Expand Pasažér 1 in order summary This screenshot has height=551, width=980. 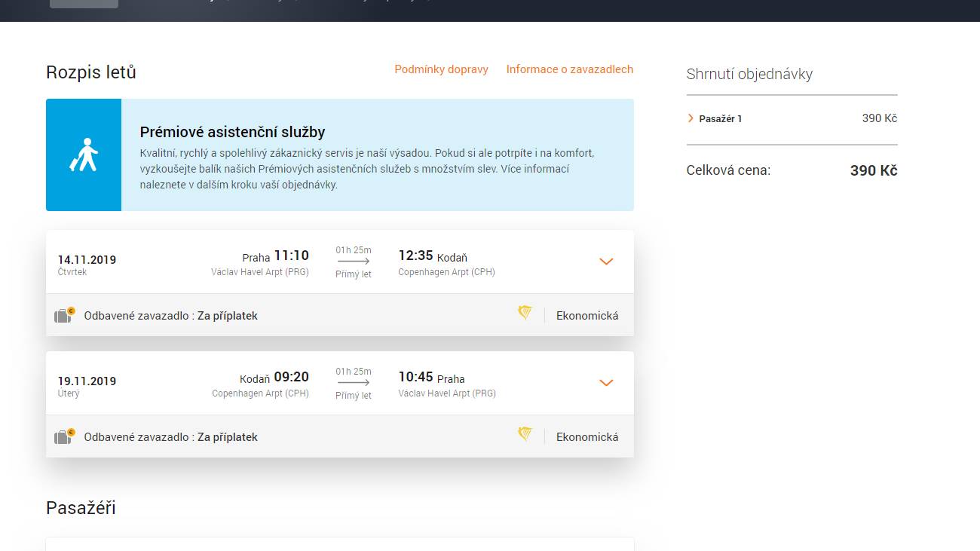click(715, 118)
